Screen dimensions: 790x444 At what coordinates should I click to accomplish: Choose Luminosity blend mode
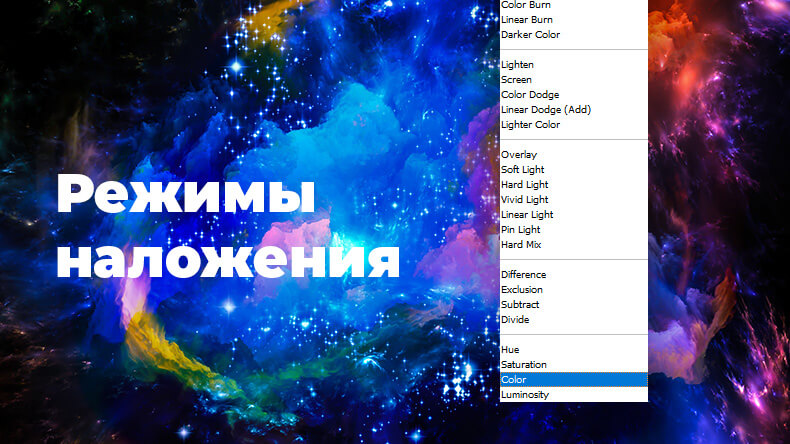573,395
